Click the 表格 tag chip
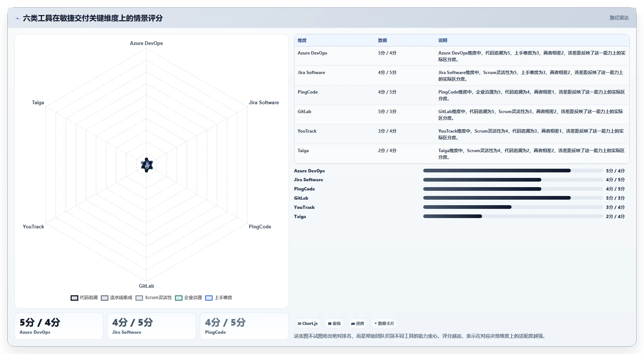Image resolution: width=644 pixels, height=354 pixels. pyautogui.click(x=334, y=323)
